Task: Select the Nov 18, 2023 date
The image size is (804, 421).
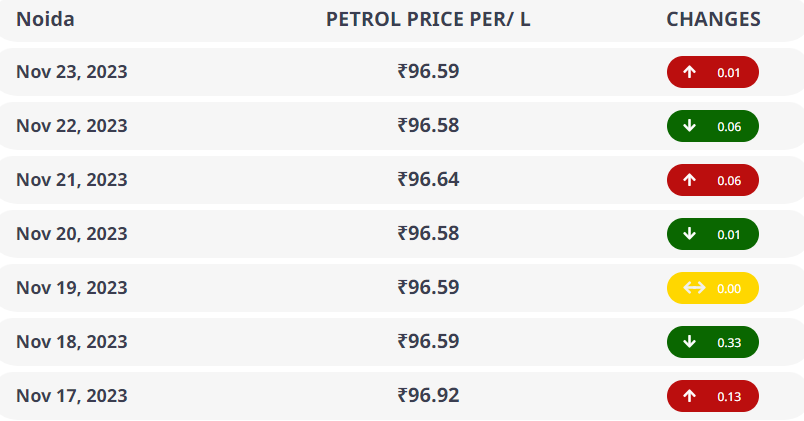Action: tap(72, 342)
